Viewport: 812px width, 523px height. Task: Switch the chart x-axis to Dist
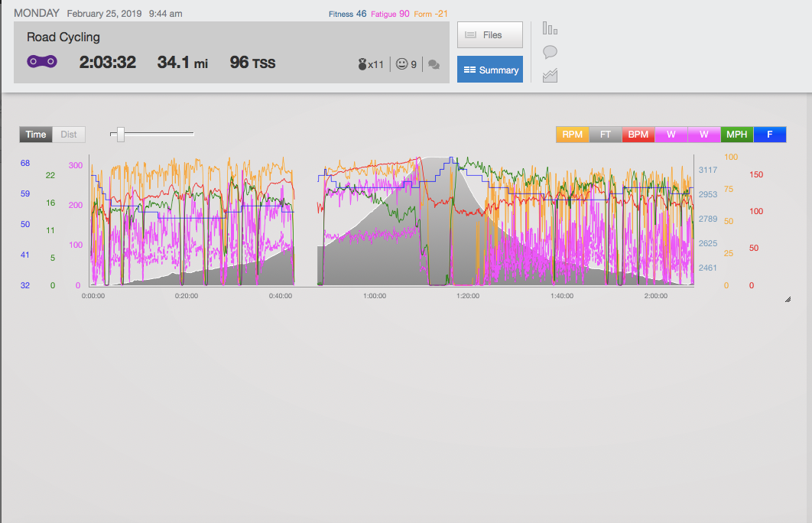(69, 134)
